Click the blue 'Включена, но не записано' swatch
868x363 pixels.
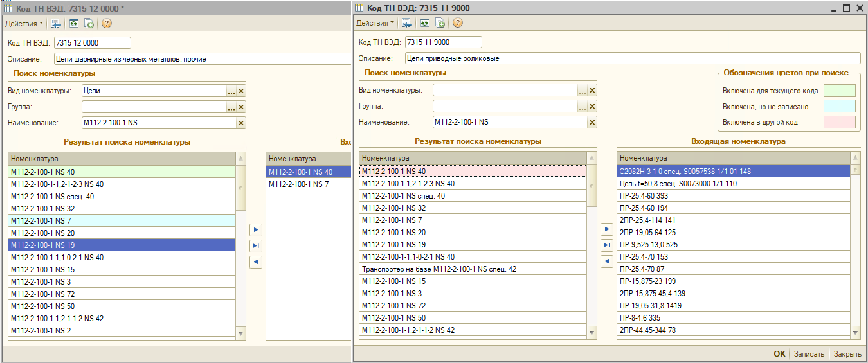click(840, 106)
